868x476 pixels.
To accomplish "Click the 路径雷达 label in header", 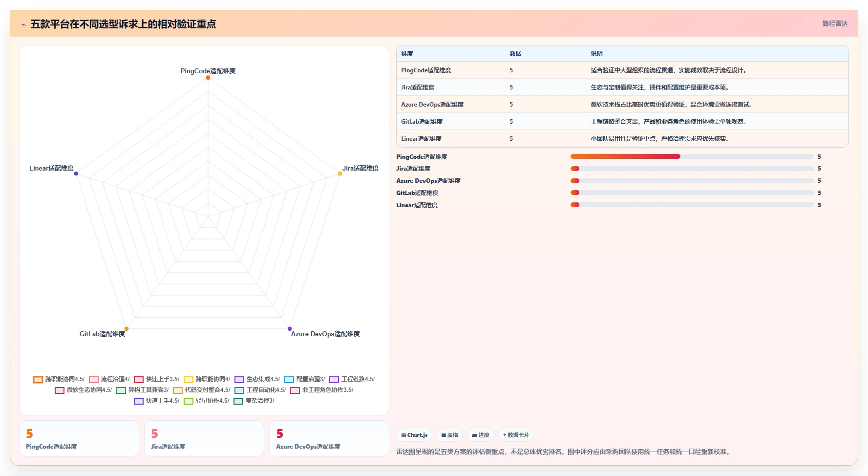I will (835, 23).
